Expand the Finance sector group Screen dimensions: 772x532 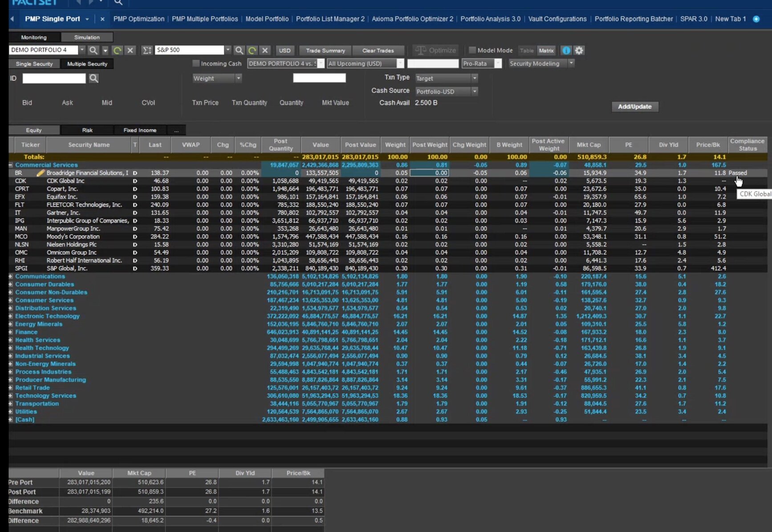(x=11, y=332)
